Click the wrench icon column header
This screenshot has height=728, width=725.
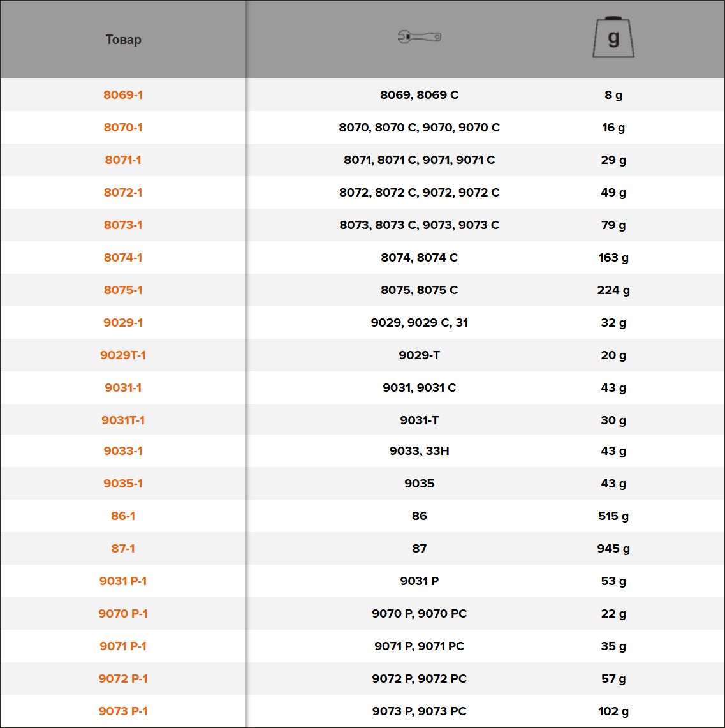[420, 37]
